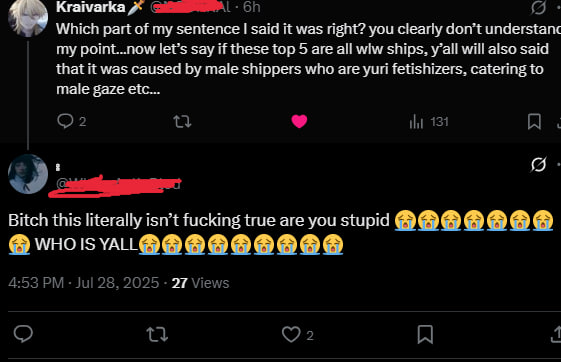Open the 6h timestamp link
The width and height of the screenshot is (561, 362).
pos(252,7)
